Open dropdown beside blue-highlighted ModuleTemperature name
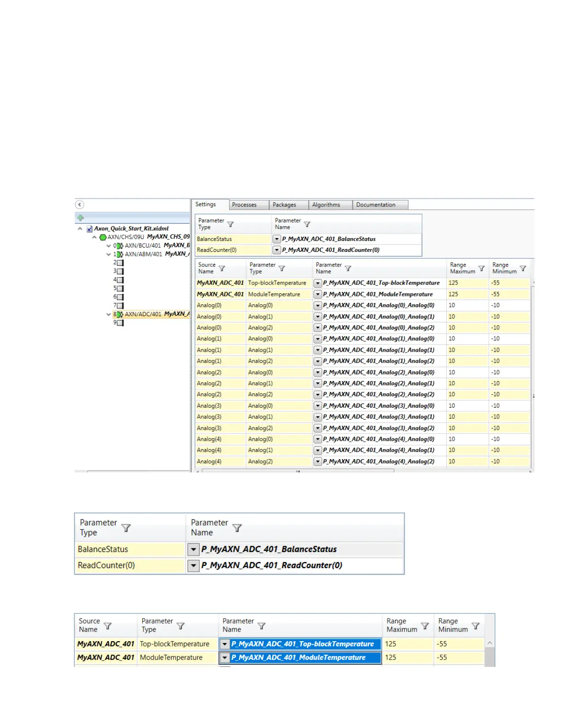 click(224, 658)
